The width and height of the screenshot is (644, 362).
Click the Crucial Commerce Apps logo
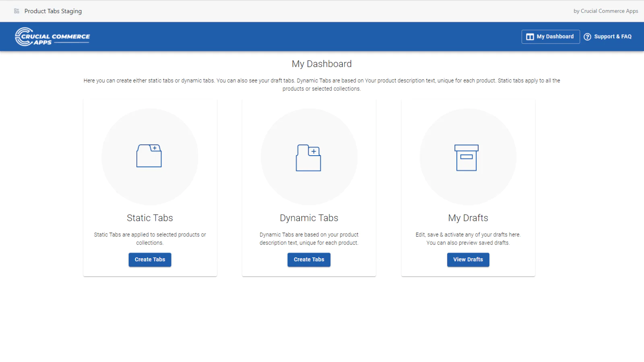52,37
